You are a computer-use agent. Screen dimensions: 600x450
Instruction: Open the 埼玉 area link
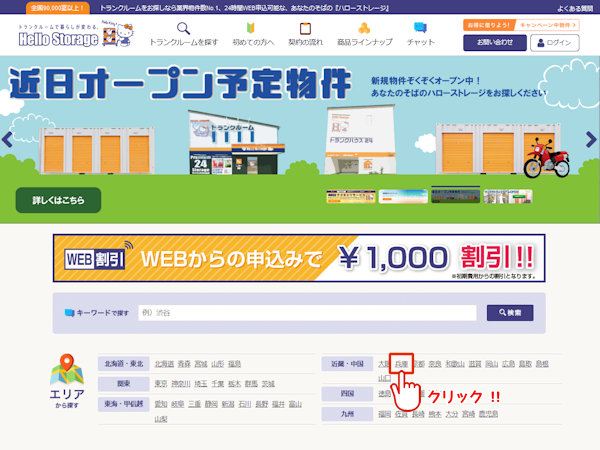point(201,384)
